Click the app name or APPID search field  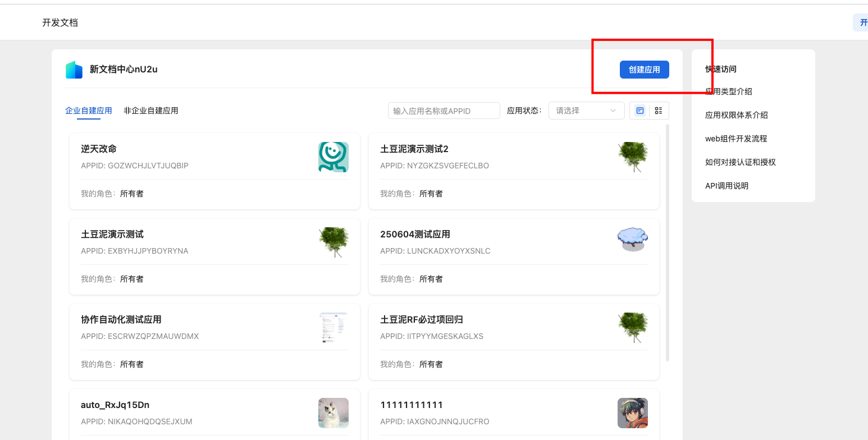(x=444, y=111)
